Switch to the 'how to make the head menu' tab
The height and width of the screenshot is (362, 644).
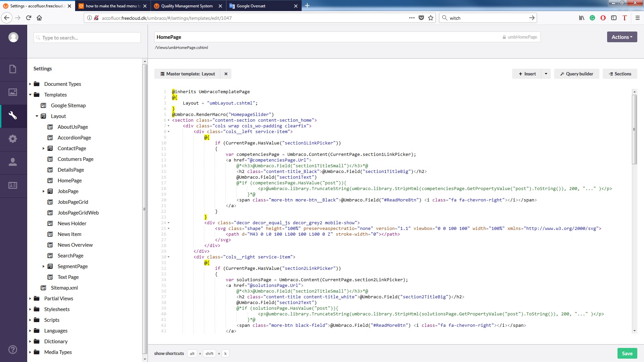click(x=113, y=6)
